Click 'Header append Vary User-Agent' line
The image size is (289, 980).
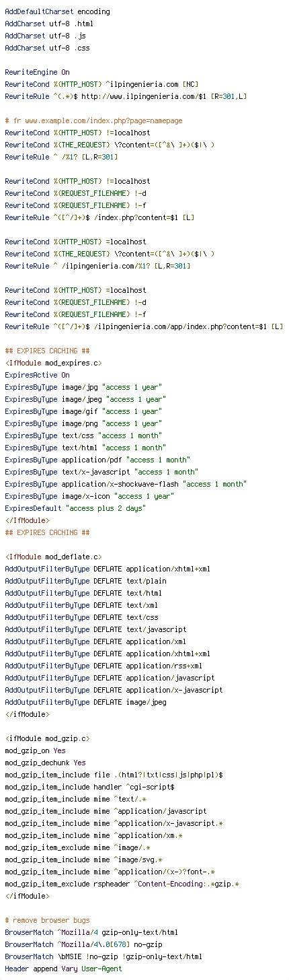[x=63, y=969]
